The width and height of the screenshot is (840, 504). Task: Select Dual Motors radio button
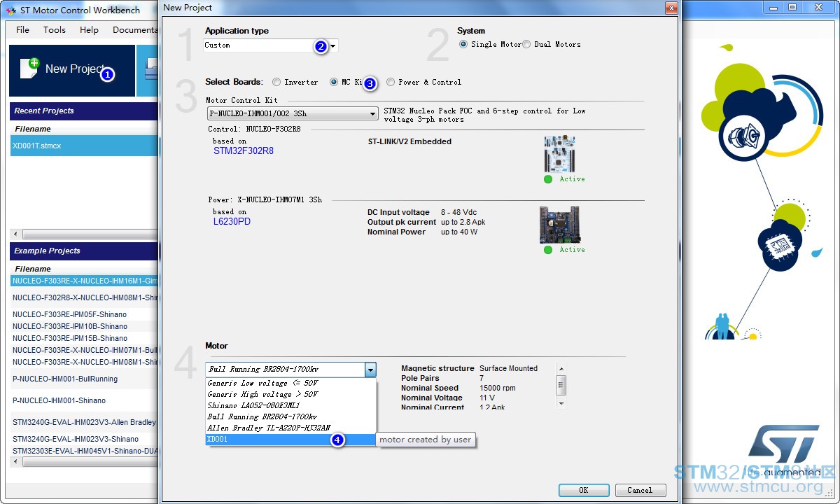click(526, 44)
